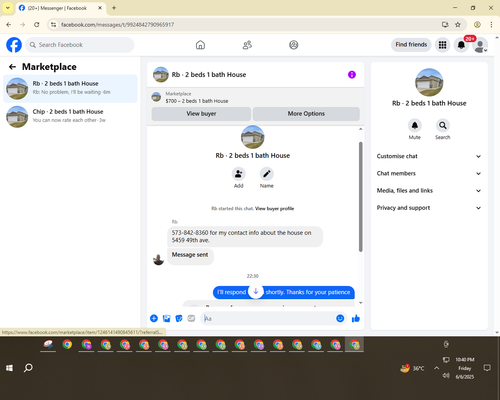Open conversation info purple icon
Screen dimensions: 500x400
352,75
